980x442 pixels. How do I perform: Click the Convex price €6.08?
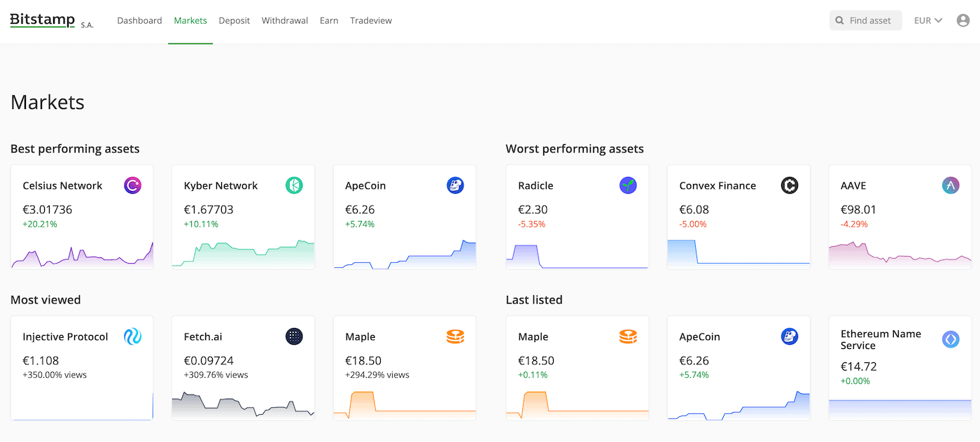(694, 209)
